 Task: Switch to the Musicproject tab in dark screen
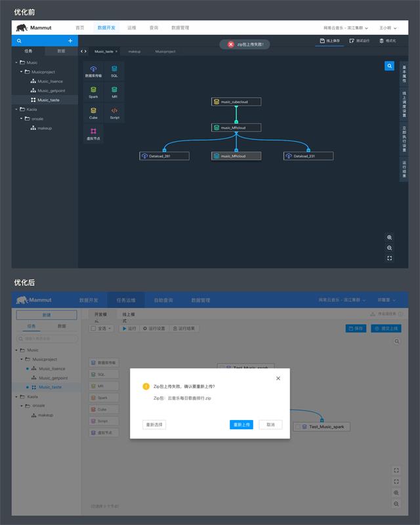click(x=165, y=52)
